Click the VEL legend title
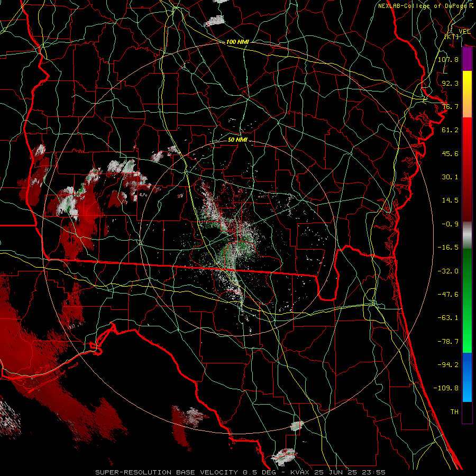 [x=464, y=32]
